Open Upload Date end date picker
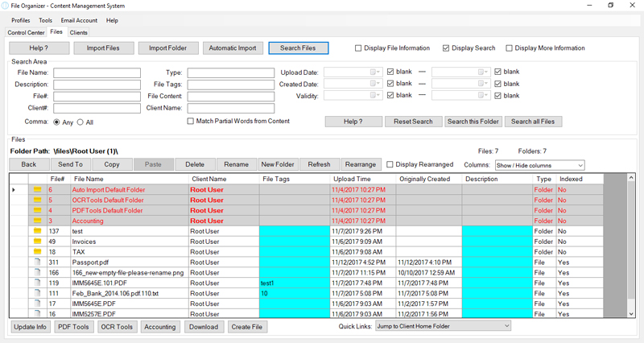 point(484,72)
